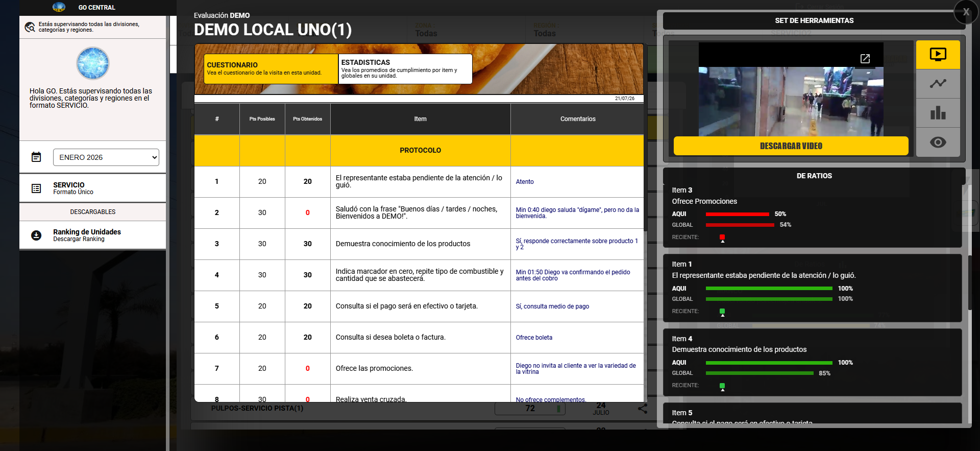Click the GO CENTRAL globe logo
Image resolution: width=980 pixels, height=451 pixels.
tap(59, 7)
